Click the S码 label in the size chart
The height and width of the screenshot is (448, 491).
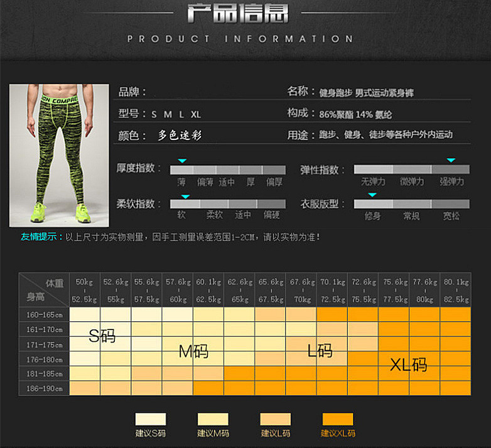[x=102, y=335]
